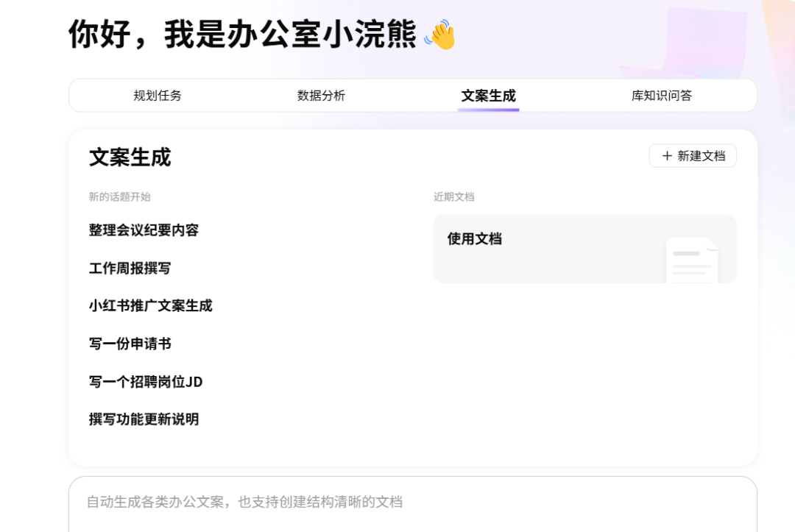Switch to the 数据分析 tab
Screen dimensions: 795x532
[322, 95]
